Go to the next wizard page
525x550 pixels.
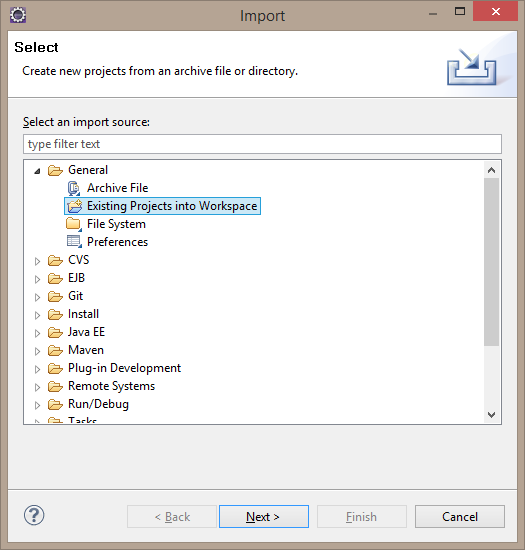tap(264, 516)
